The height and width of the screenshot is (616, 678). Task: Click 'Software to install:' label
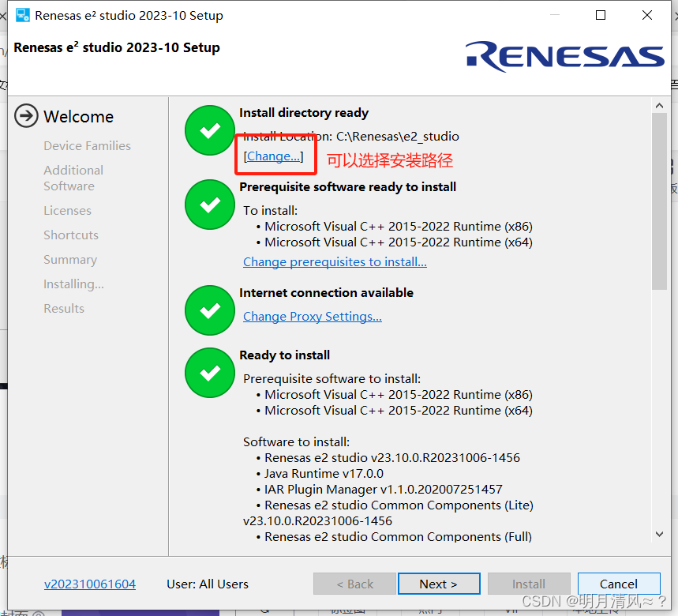click(296, 442)
